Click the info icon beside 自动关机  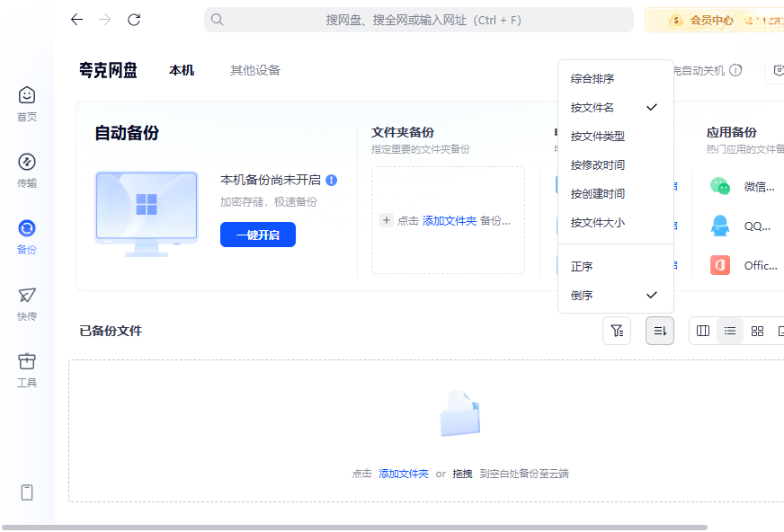(x=735, y=70)
